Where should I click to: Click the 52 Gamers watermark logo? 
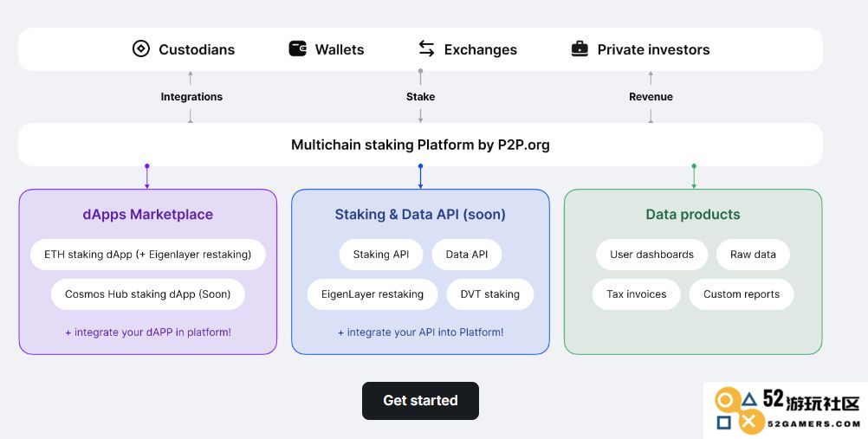click(x=786, y=410)
